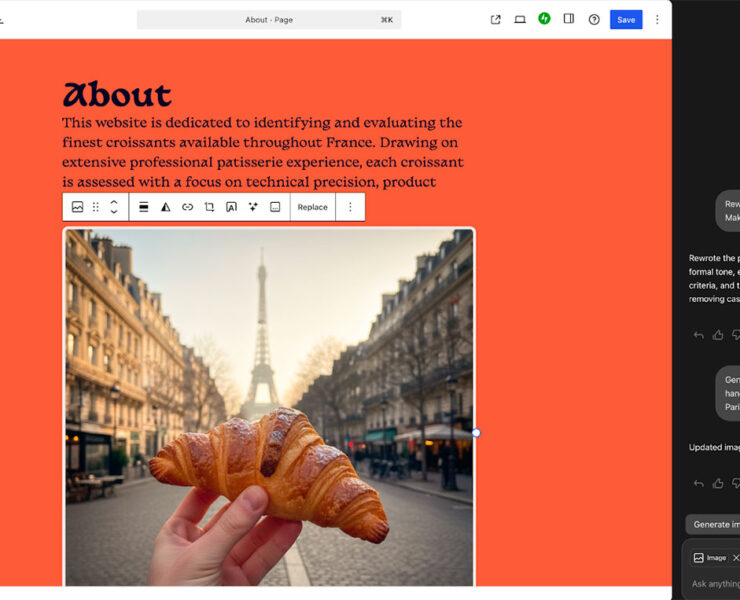The image size is (740, 600).
Task: Move the image block up
Action: 114,202
